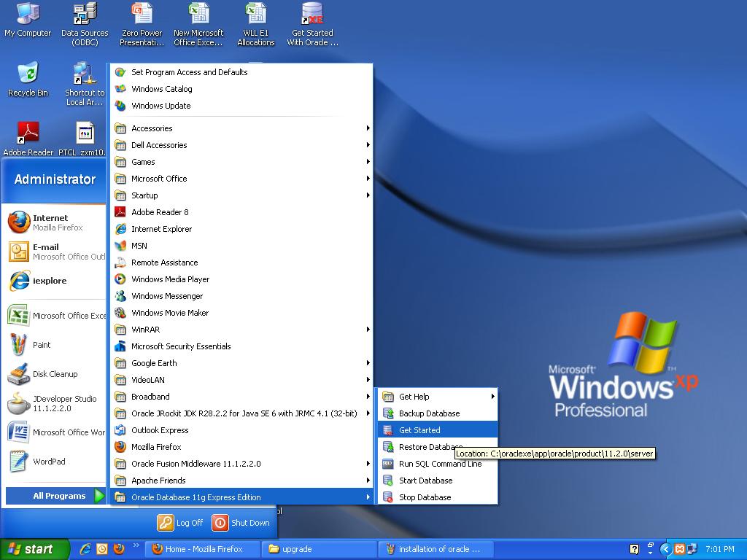Expand quick launch overflow chevron
This screenshot has height=560, width=747.
tap(136, 545)
